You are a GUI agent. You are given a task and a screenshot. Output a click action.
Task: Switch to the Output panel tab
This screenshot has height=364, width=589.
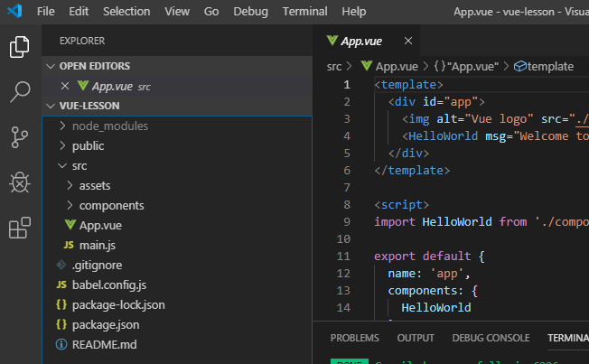[416, 338]
